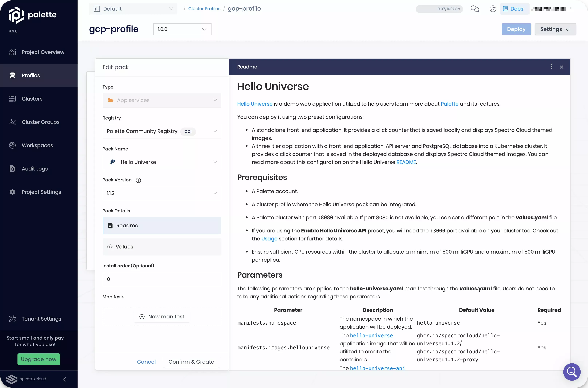588x388 pixels.
Task: Open the Profiles sidebar item
Action: 39,75
